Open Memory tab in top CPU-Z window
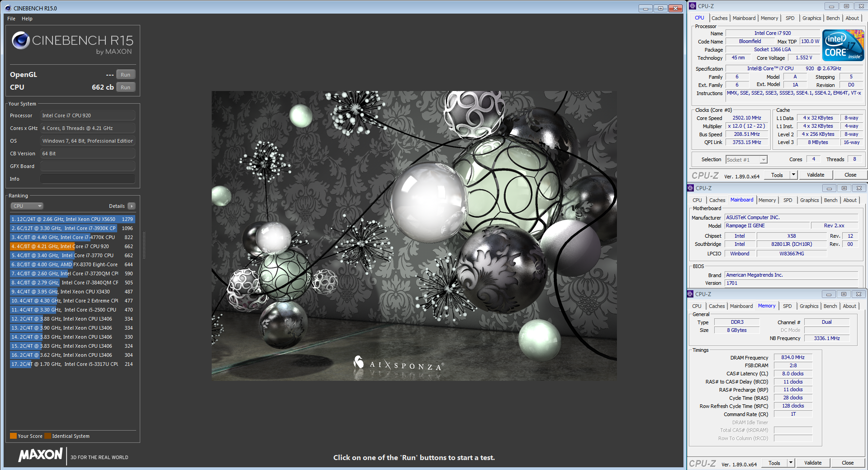 (769, 18)
